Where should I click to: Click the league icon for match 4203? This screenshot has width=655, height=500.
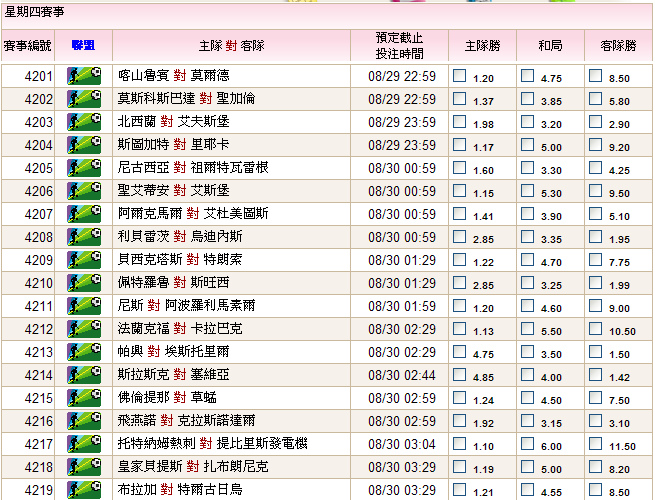pos(84,122)
